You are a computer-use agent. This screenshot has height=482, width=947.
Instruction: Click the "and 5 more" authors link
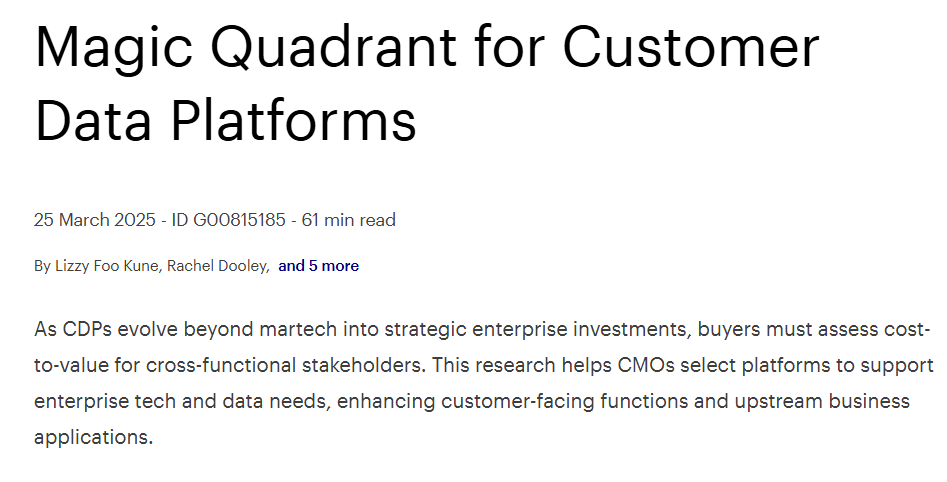tap(318, 266)
